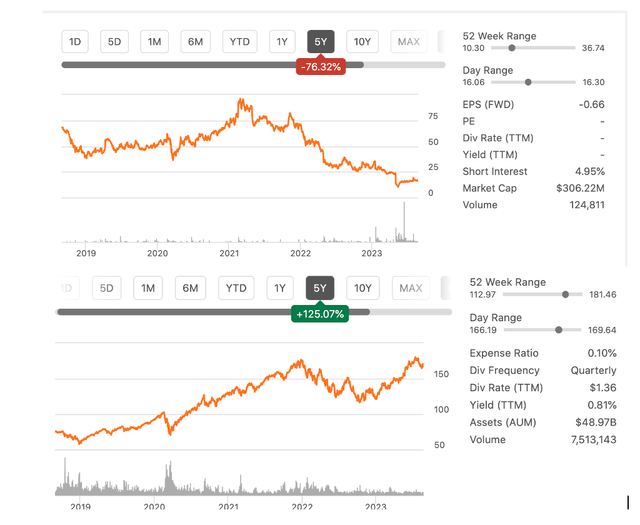Click the -76.32% performance badge
640x525 pixels.
[x=320, y=67]
